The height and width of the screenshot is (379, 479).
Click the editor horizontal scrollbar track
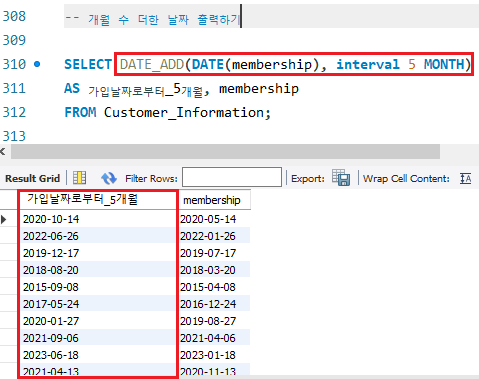pyautogui.click(x=225, y=152)
